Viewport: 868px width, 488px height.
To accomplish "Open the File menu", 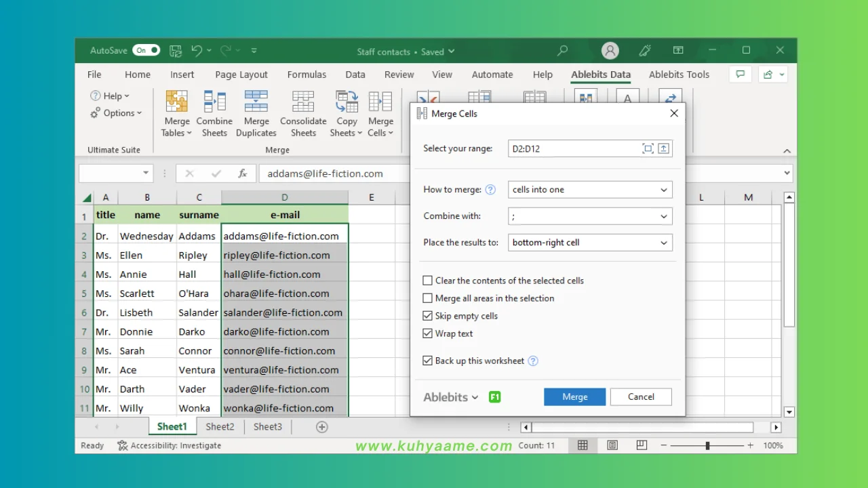I will tap(94, 75).
